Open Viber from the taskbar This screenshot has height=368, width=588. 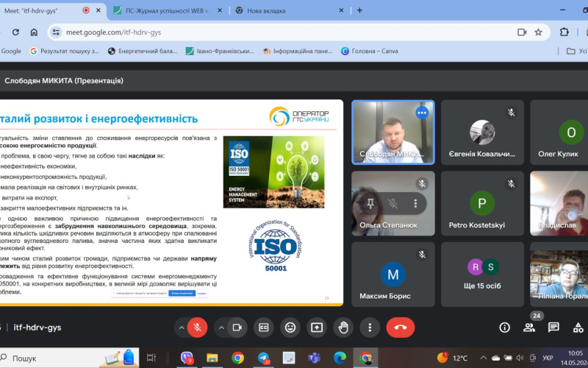pos(187,358)
